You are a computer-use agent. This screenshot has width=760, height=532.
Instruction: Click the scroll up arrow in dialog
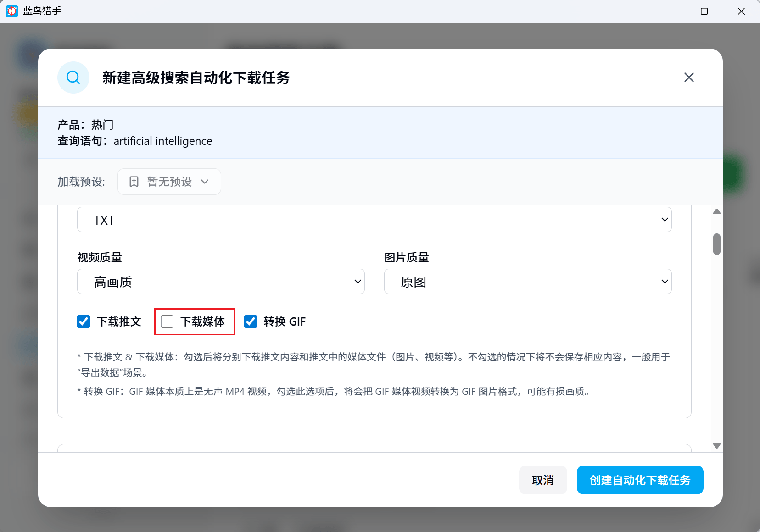point(716,212)
